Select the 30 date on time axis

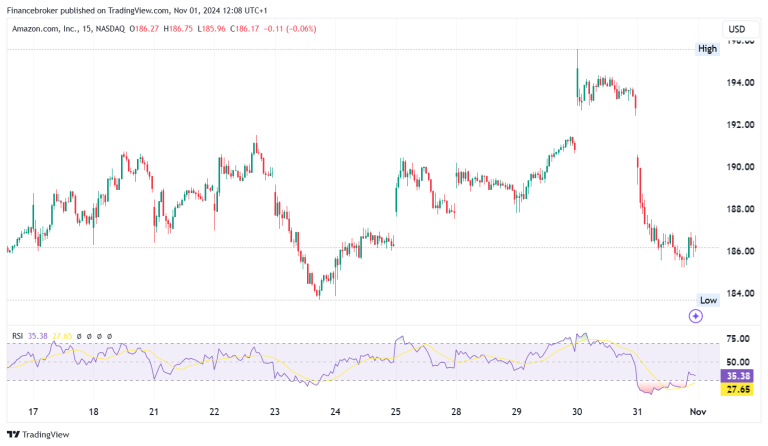pyautogui.click(x=577, y=411)
